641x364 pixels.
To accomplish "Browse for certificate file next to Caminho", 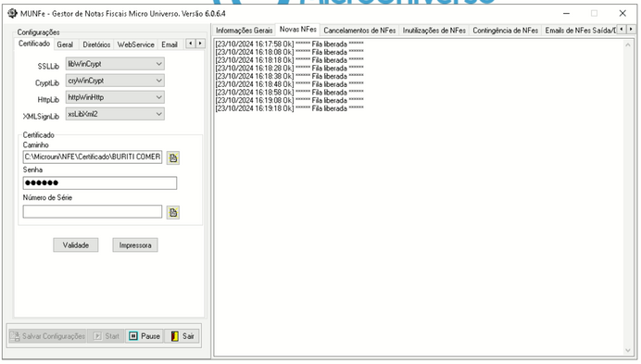I will pos(173,157).
